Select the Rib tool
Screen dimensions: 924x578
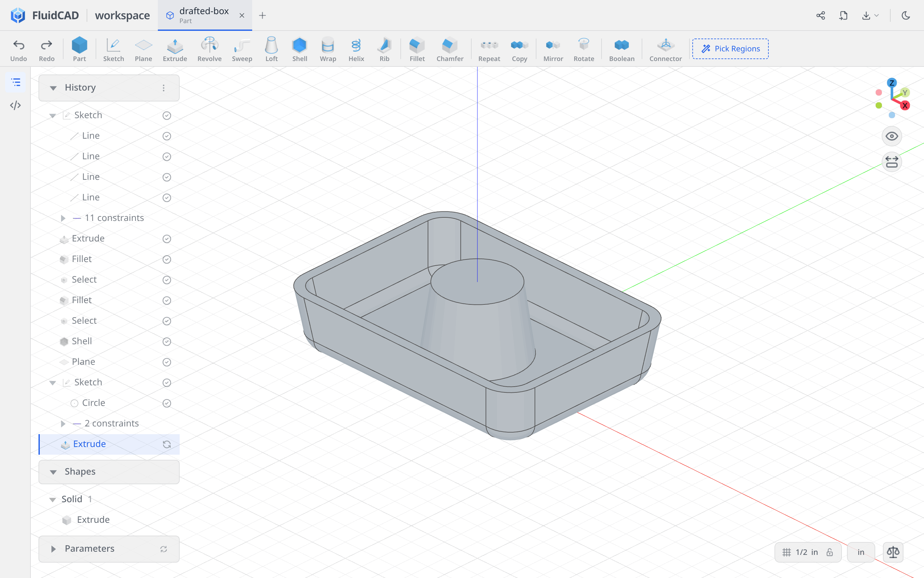[384, 49]
